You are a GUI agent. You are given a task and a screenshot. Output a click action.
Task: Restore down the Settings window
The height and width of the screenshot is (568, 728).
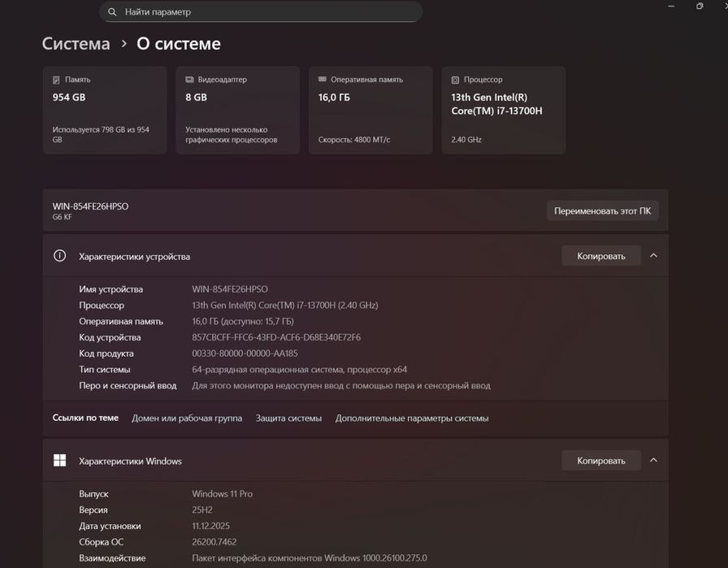point(700,6)
